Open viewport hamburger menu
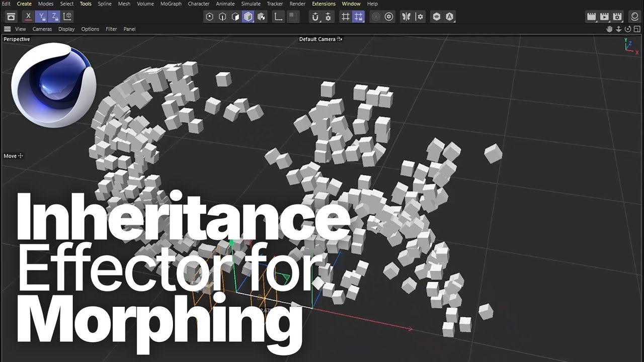 [8, 29]
